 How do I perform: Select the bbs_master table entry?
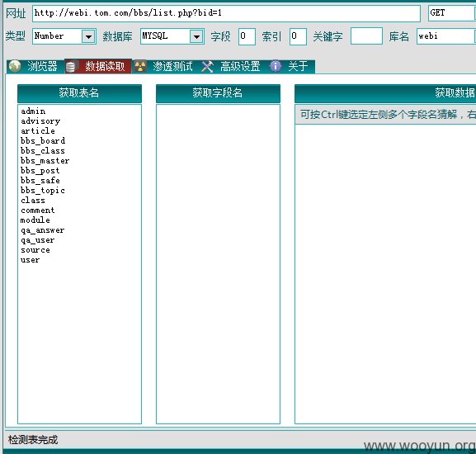45,161
